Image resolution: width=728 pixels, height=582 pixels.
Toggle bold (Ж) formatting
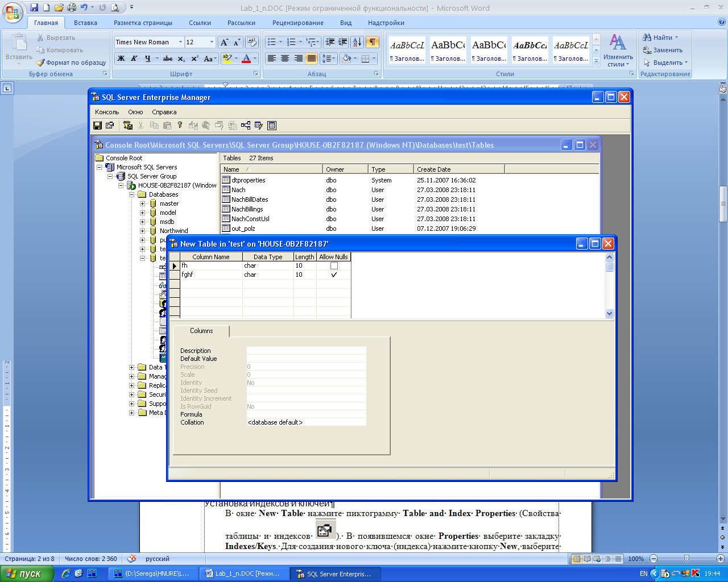(121, 59)
